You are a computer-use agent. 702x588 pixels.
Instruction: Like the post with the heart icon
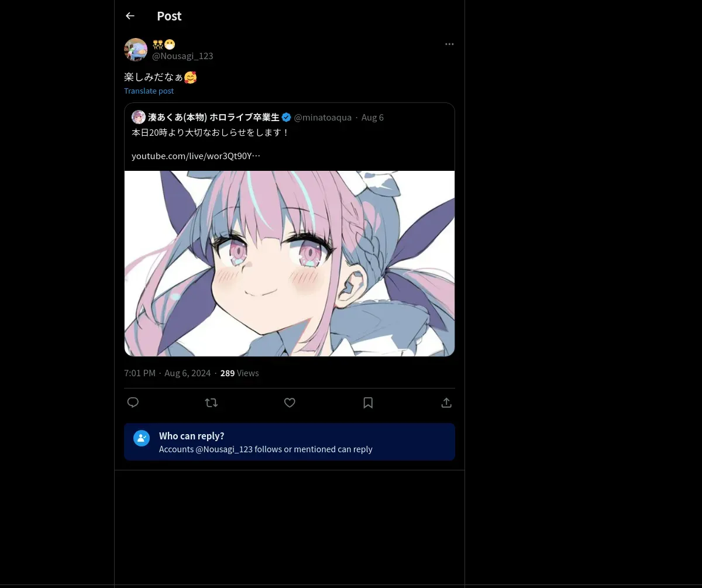(290, 403)
